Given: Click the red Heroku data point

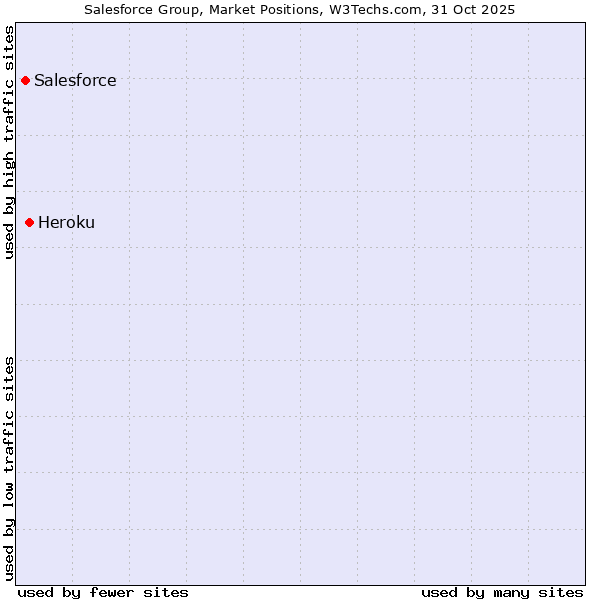Looking at the screenshot, I should [x=29, y=223].
